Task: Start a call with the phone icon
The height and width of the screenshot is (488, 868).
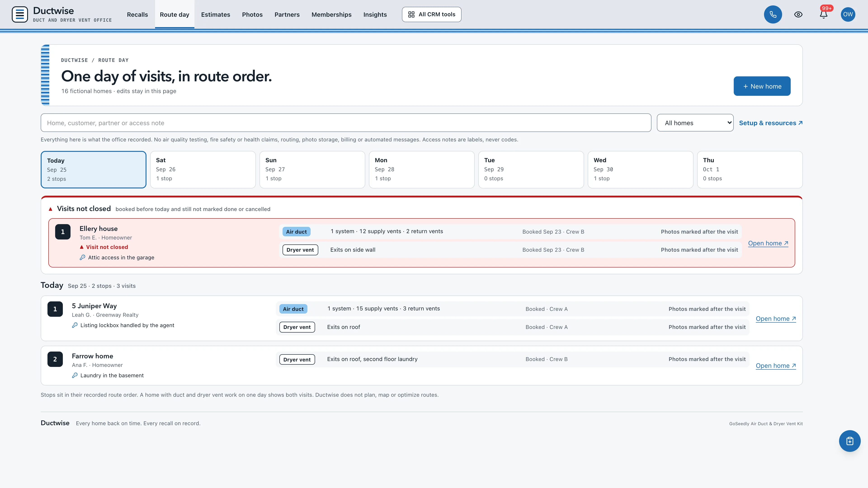Action: pos(773,14)
